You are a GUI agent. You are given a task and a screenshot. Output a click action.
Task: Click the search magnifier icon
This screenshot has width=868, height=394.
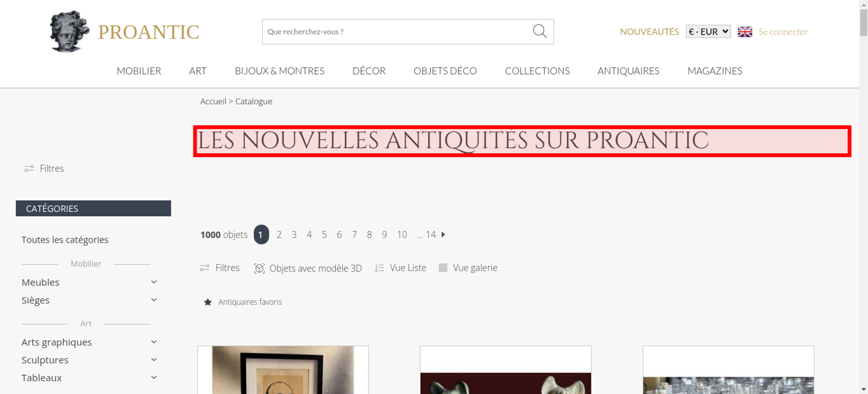click(539, 31)
